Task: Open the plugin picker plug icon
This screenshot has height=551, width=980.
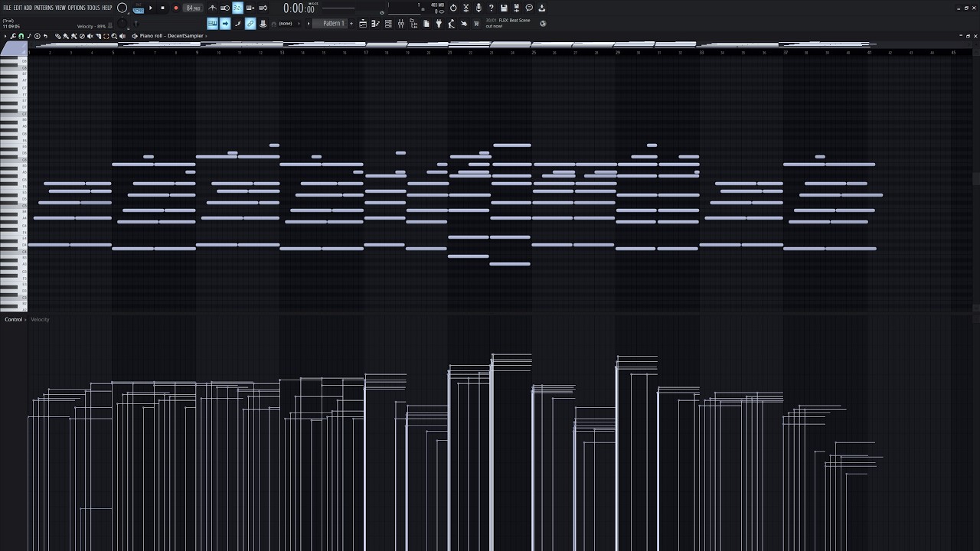Action: (439, 24)
